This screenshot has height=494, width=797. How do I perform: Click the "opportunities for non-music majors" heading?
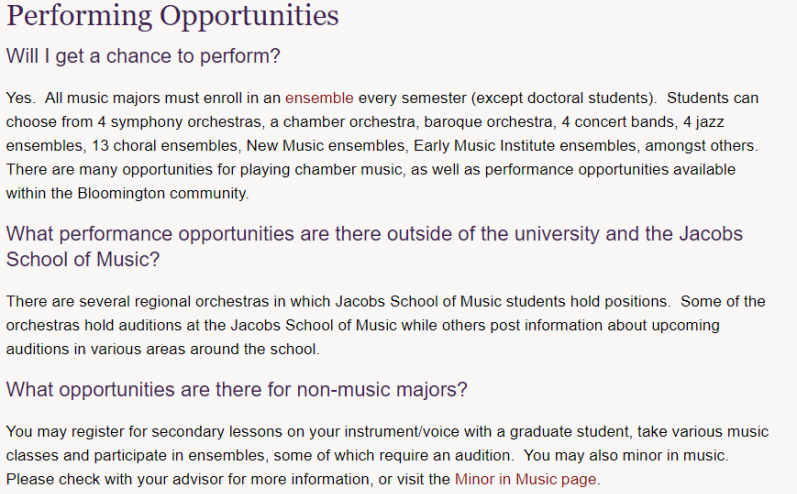tap(237, 389)
